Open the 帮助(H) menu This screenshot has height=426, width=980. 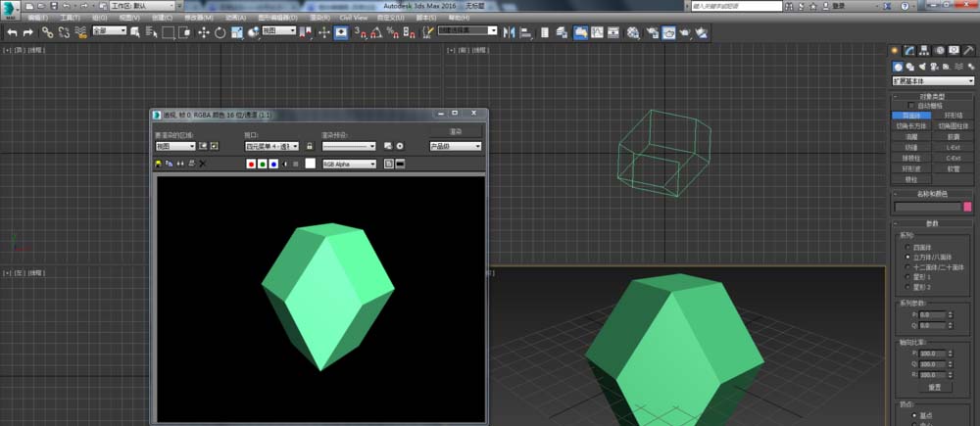[459, 18]
